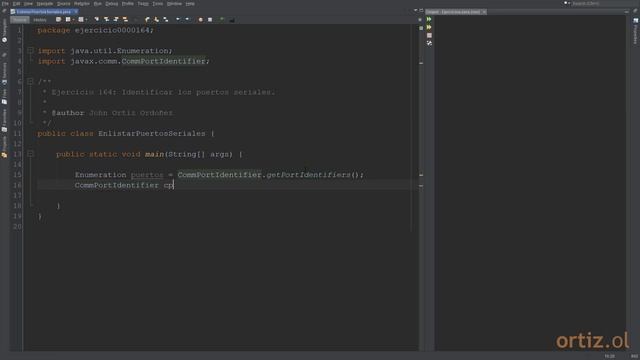Click the Stop Macro Recording icon
Viewport: 640px width, 360px height.
click(210, 20)
